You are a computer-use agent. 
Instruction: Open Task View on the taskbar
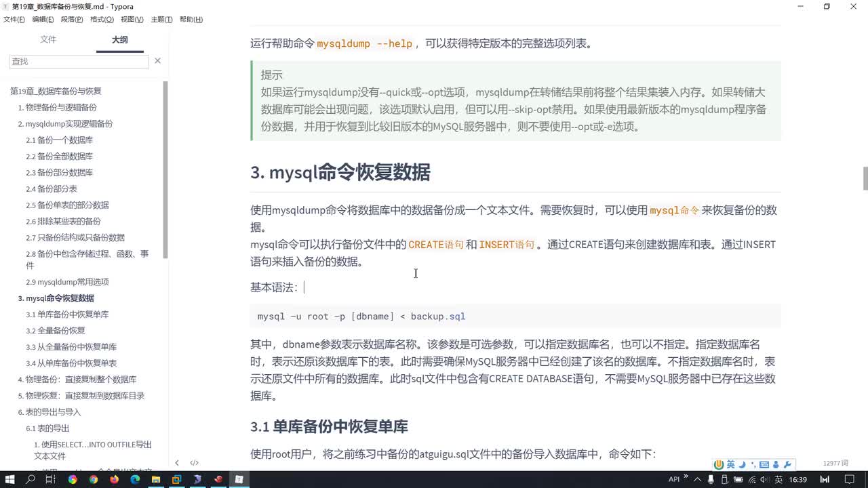pyautogui.click(x=51, y=479)
